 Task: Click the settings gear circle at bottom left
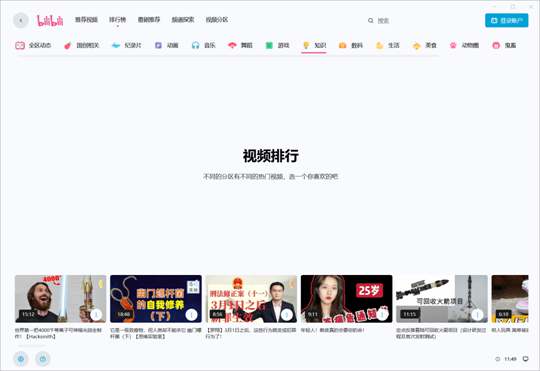(x=21, y=359)
